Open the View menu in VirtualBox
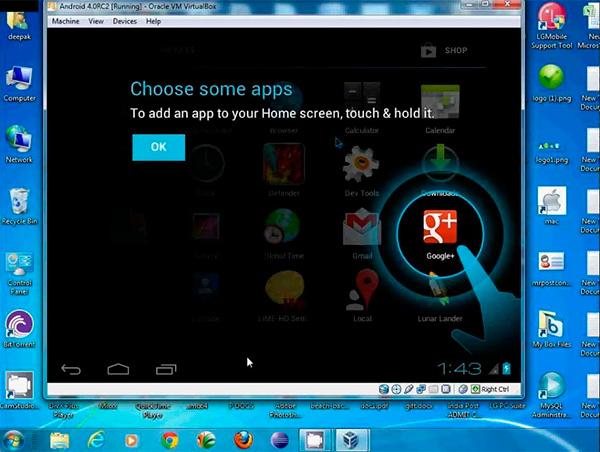 (96, 21)
